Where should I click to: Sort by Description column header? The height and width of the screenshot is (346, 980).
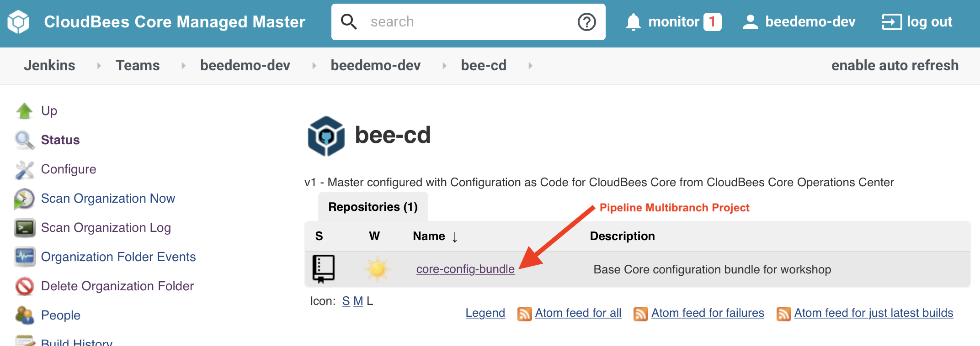pos(622,236)
